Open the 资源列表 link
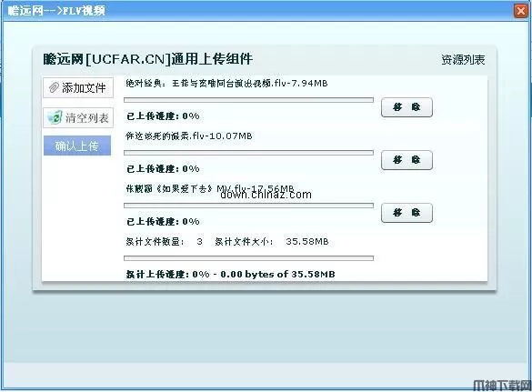This screenshot has height=392, width=532. [463, 60]
